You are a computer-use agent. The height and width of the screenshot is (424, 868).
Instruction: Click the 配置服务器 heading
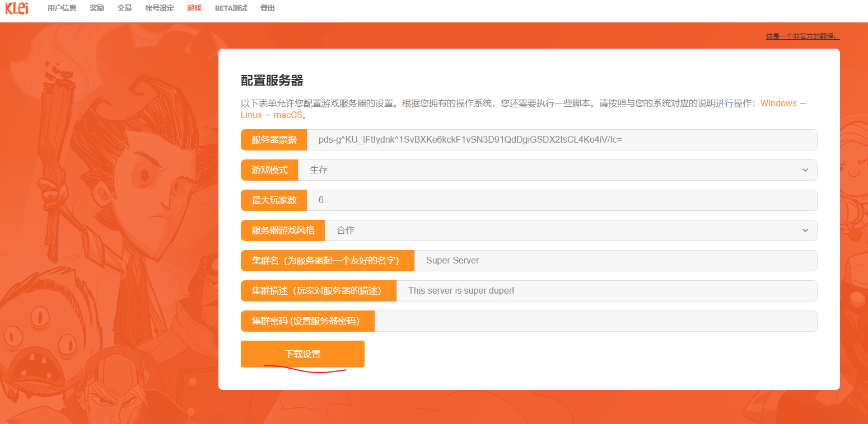[x=272, y=81]
